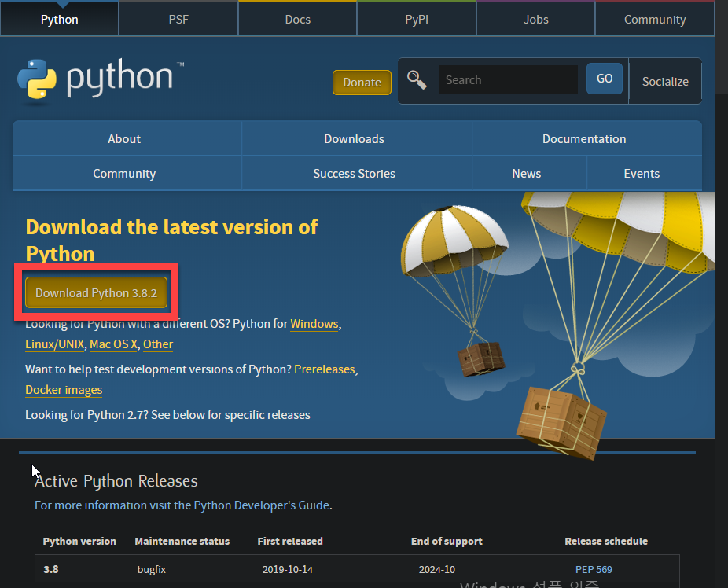Focus the Search input field
The width and height of the screenshot is (728, 588).
pos(509,80)
